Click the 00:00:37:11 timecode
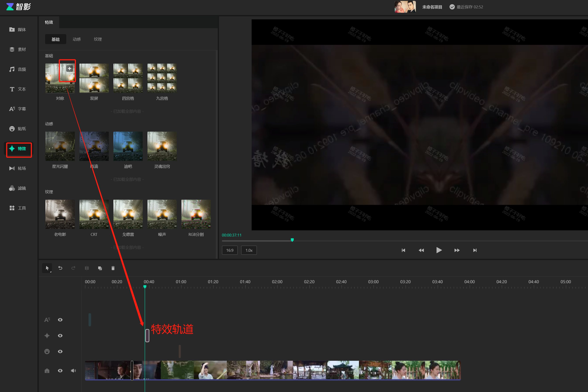This screenshot has width=588, height=392. pos(232,235)
